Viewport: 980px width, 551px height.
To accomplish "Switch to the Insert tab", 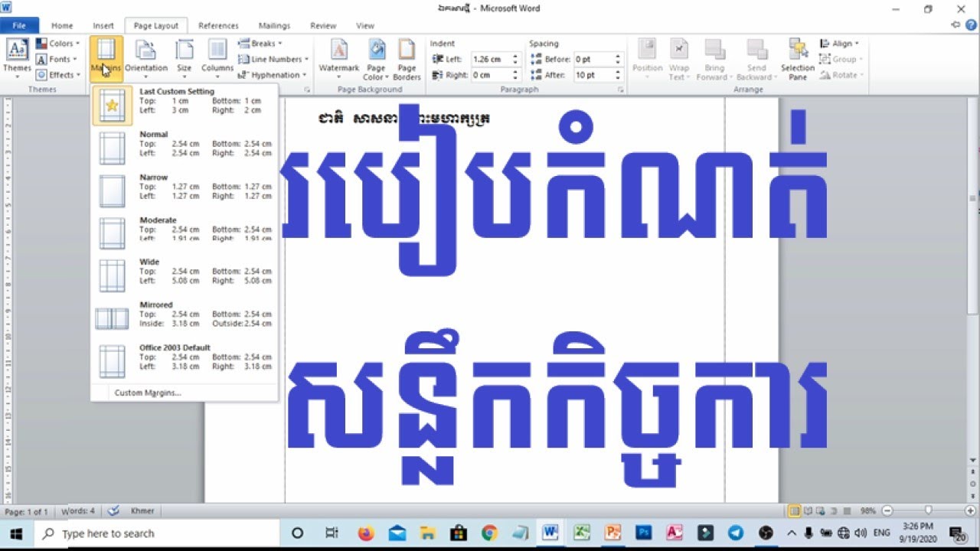I will 103,25.
